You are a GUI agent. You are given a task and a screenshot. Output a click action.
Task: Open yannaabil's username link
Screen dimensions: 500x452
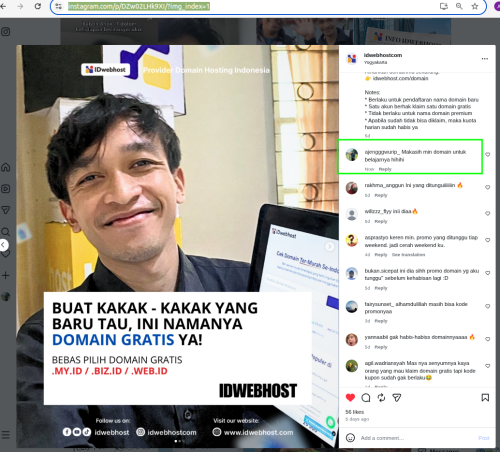coord(376,337)
